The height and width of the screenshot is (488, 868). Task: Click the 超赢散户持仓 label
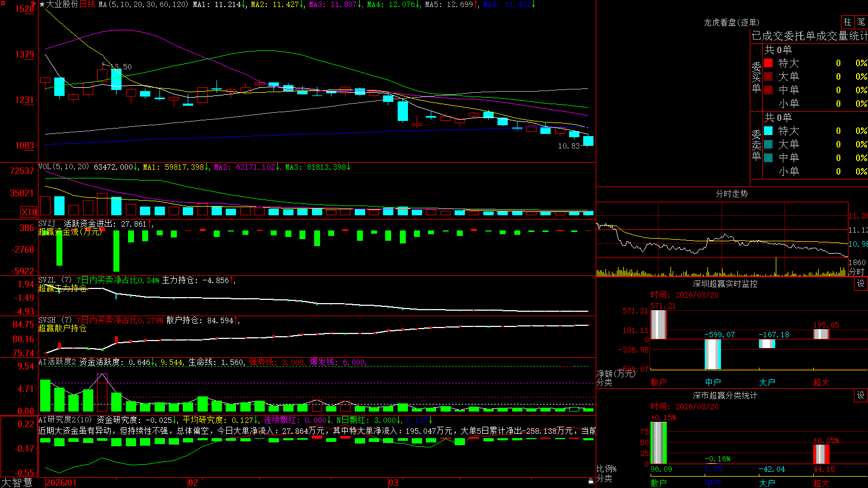coord(62,328)
